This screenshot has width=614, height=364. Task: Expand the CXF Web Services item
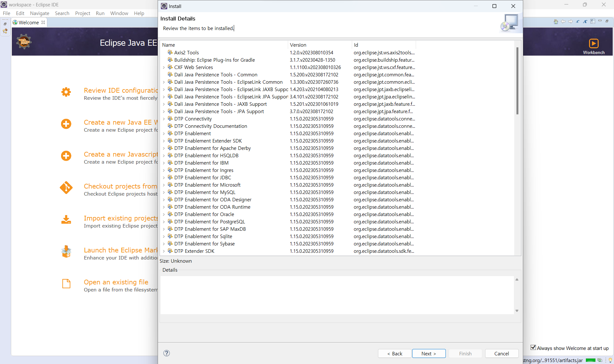(164, 67)
